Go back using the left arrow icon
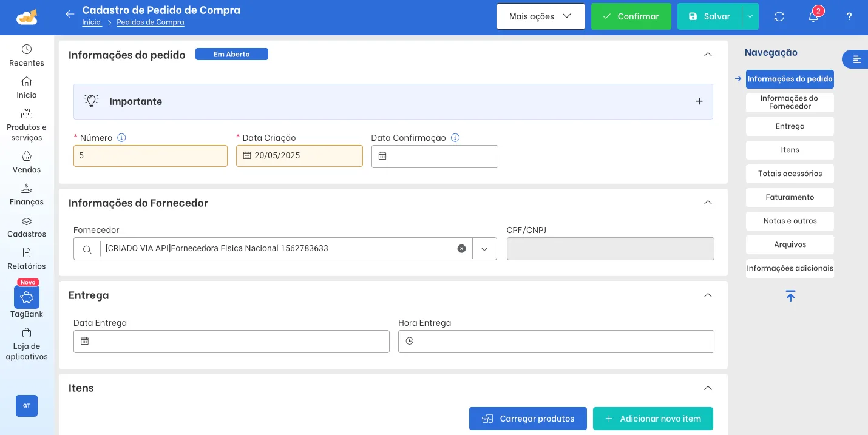The height and width of the screenshot is (435, 868). click(x=70, y=14)
